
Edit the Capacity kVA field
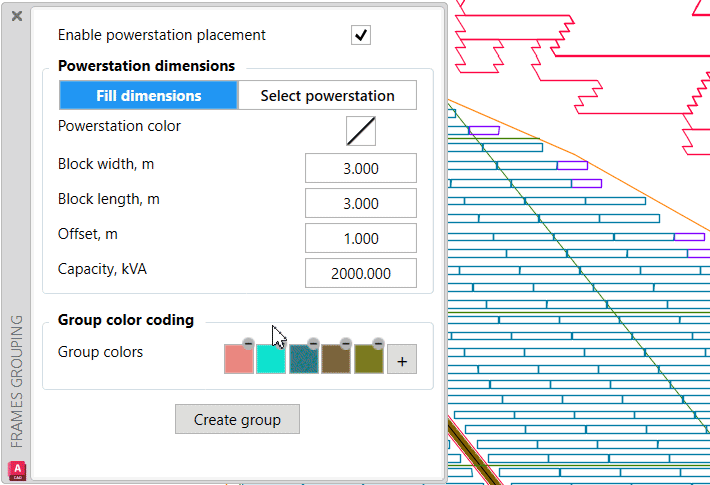tap(360, 274)
